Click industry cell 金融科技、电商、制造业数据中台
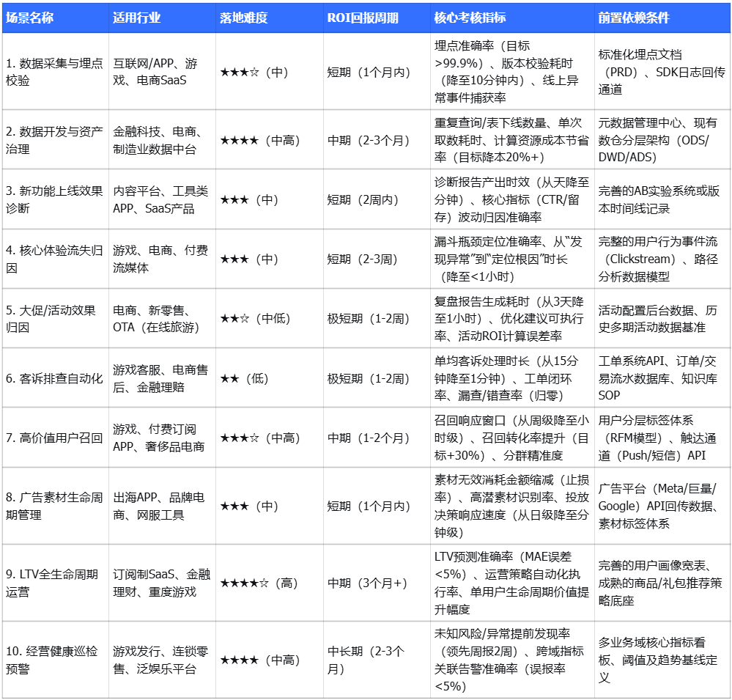This screenshot has width=732, height=700. pyautogui.click(x=163, y=139)
